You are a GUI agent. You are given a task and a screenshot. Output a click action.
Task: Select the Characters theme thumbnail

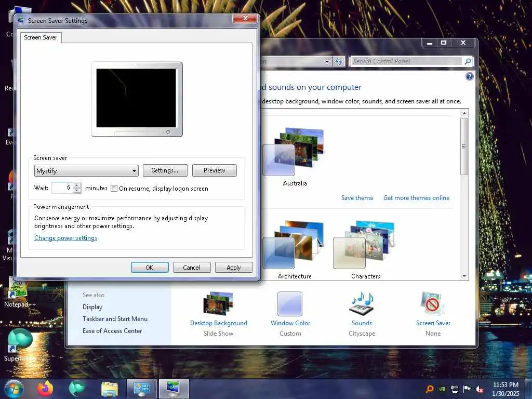(365, 245)
